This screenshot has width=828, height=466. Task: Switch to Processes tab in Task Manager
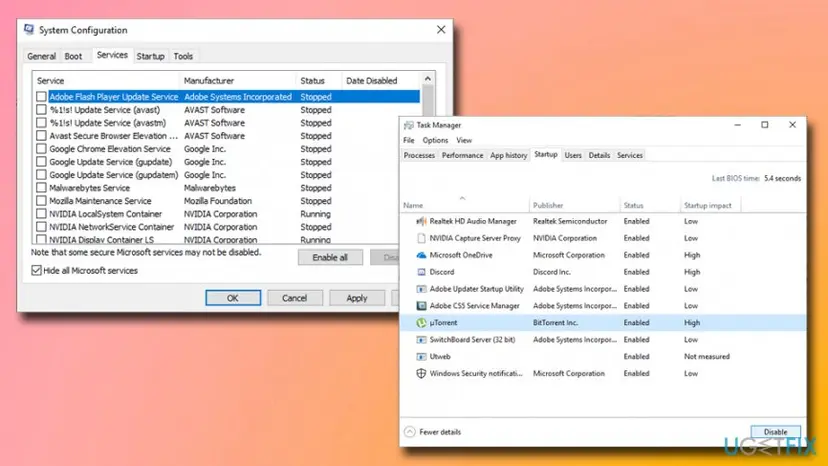click(x=419, y=155)
